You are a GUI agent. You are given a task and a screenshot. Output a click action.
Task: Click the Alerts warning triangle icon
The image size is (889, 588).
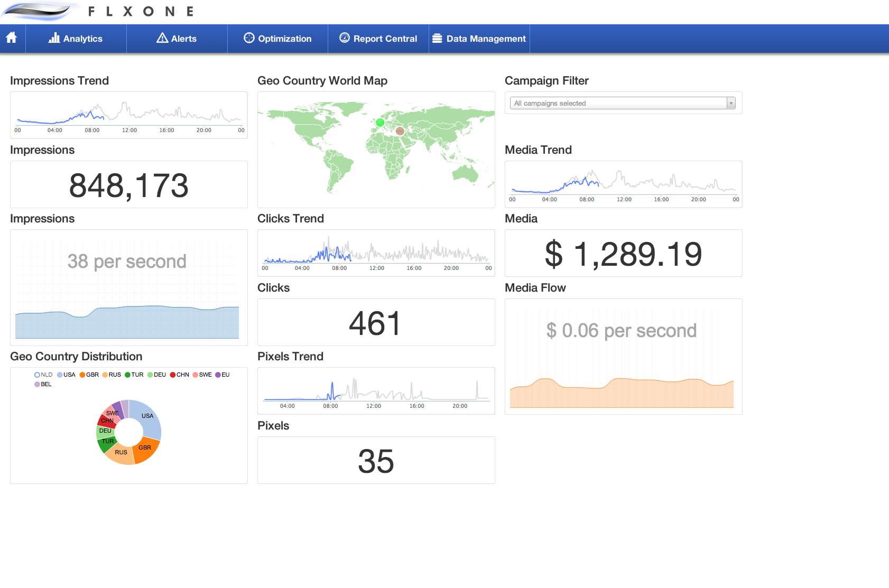click(x=162, y=38)
